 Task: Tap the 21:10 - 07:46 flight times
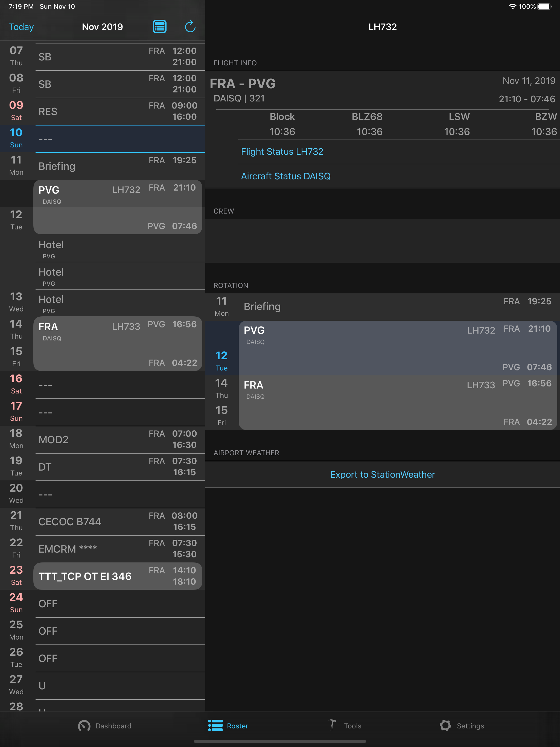[x=527, y=99]
